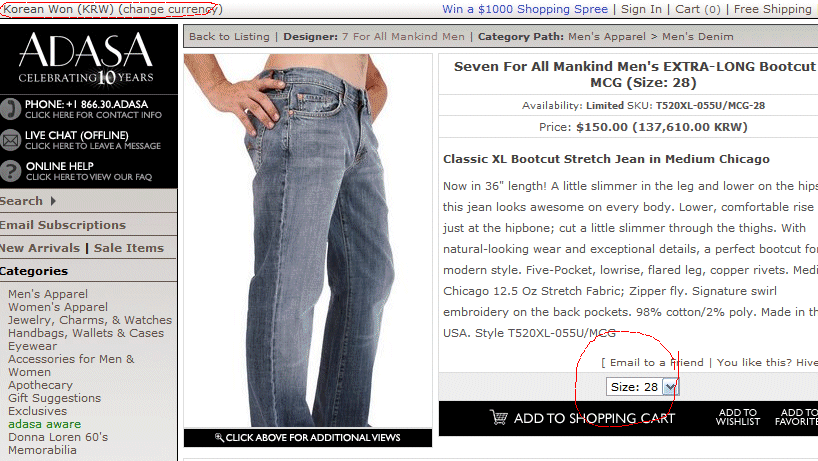Click the online help question mark icon

click(x=10, y=171)
